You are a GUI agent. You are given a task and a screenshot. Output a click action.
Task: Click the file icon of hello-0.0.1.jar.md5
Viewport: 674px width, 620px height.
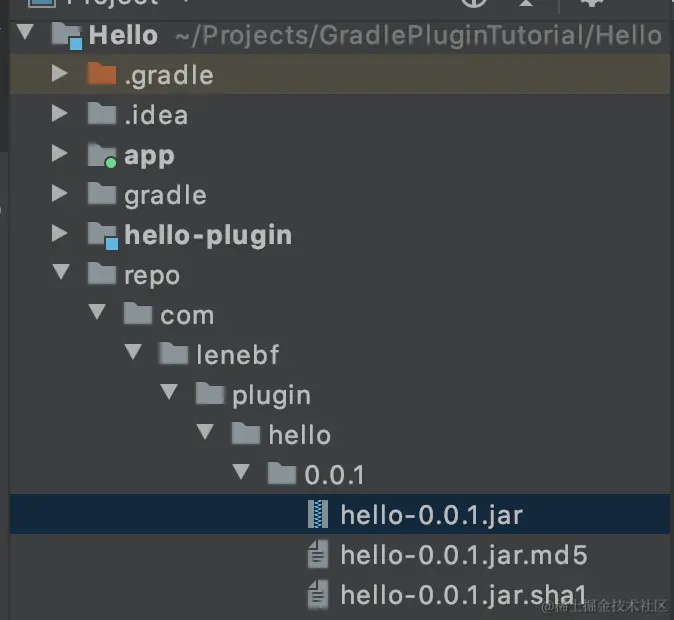coord(318,554)
